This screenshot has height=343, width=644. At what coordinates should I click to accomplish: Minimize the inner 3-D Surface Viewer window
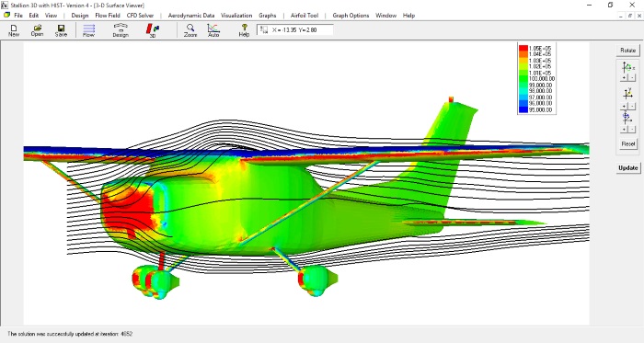tap(621, 16)
